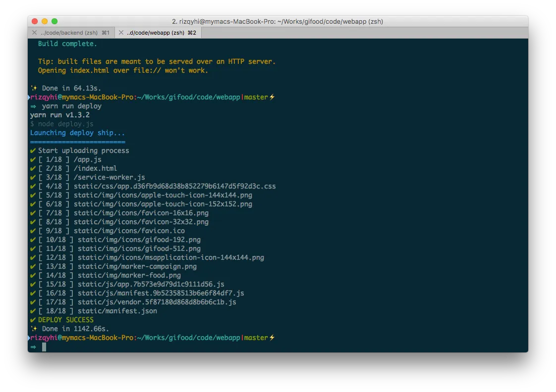This screenshot has height=392, width=556.
Task: Select the ..d/code/webapp tab
Action: [161, 33]
